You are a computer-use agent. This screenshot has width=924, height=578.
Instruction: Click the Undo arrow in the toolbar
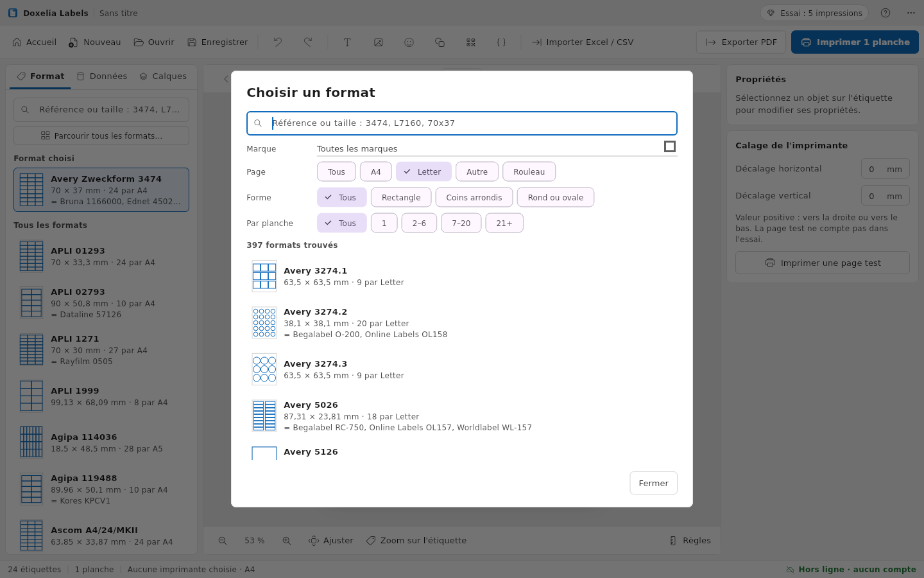coord(278,42)
